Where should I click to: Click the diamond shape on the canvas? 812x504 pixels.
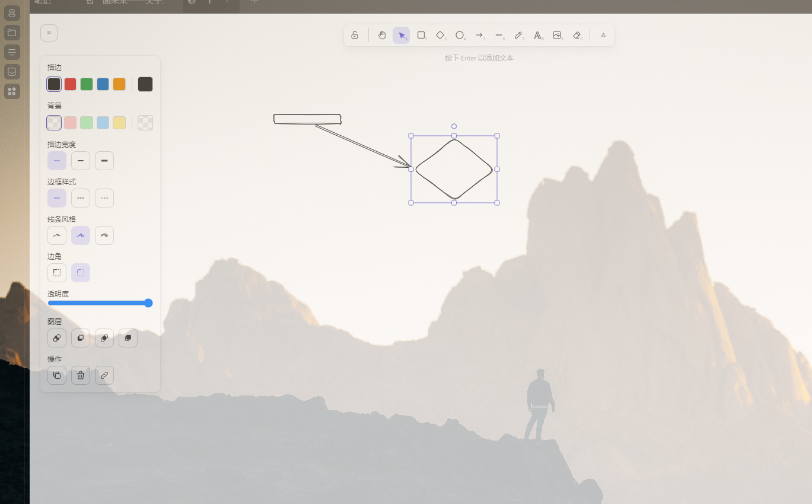pos(454,170)
